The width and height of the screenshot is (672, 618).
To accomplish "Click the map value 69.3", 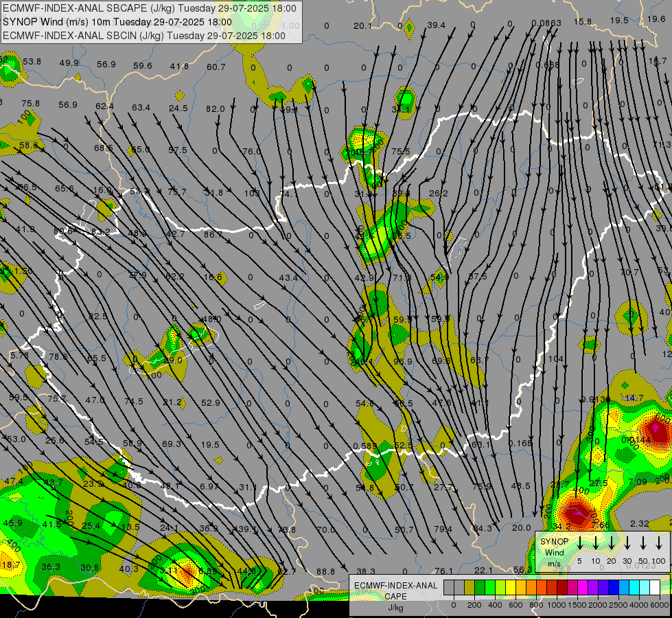I will [x=172, y=444].
